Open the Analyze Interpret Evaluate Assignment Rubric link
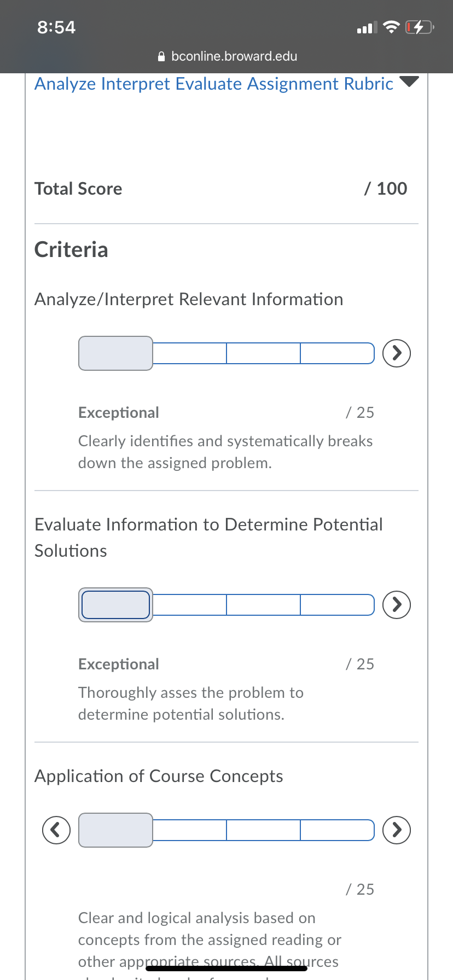This screenshot has height=980, width=453. (214, 84)
